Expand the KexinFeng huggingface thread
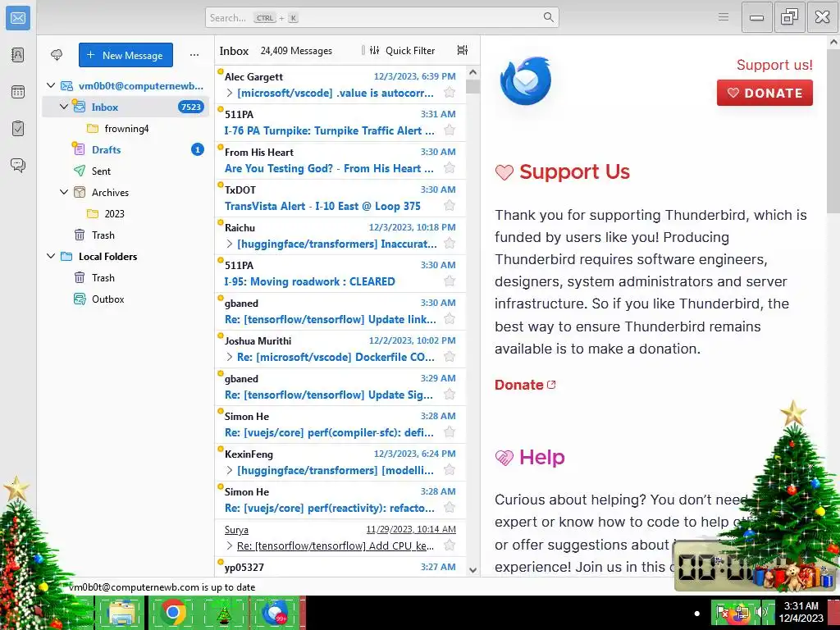This screenshot has height=630, width=840. point(230,470)
